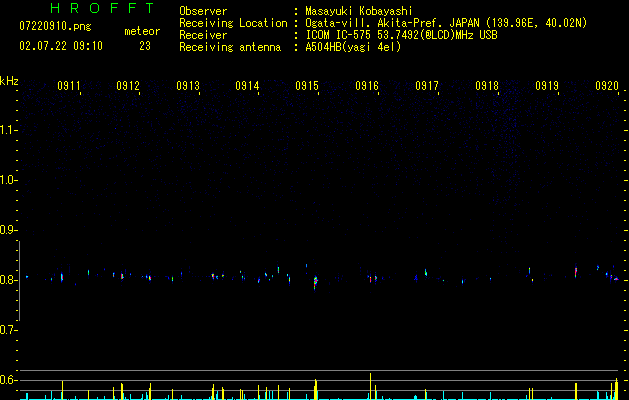Click the 1.0 kHz axis label

(x=9, y=180)
